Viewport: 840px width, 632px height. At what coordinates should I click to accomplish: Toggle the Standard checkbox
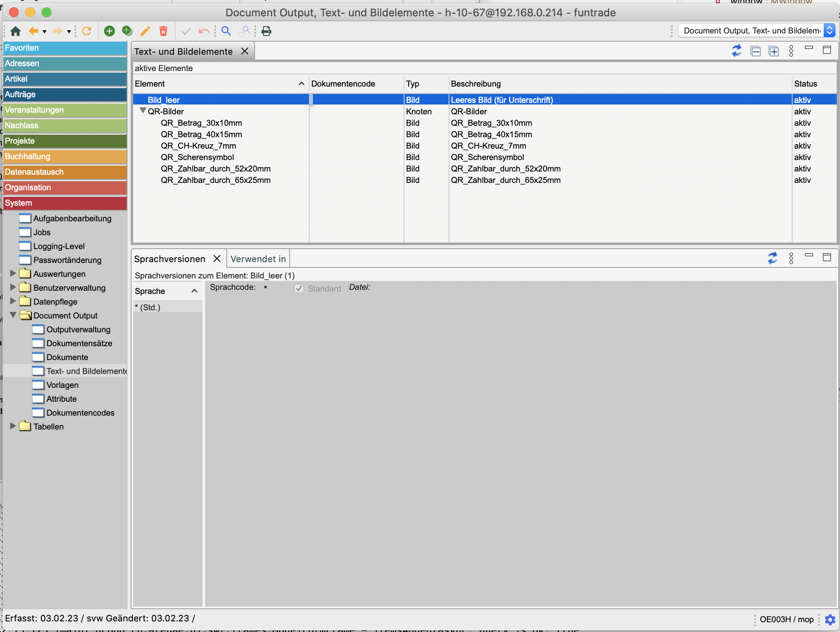coord(299,289)
